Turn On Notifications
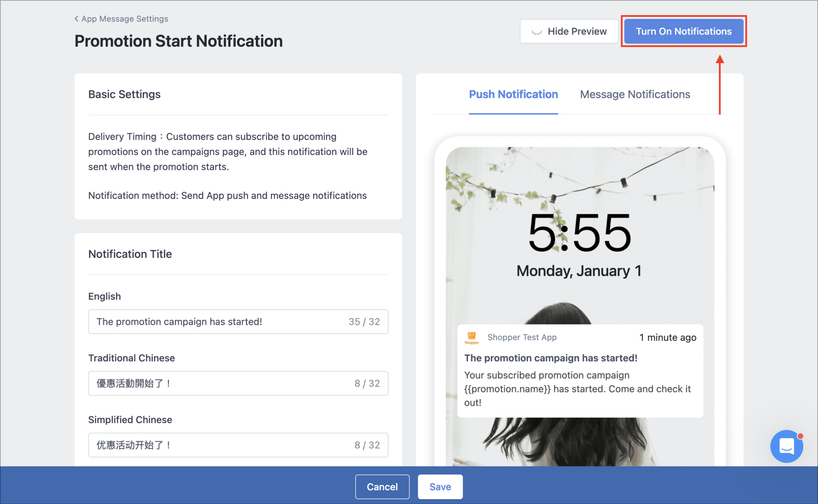 [684, 31]
